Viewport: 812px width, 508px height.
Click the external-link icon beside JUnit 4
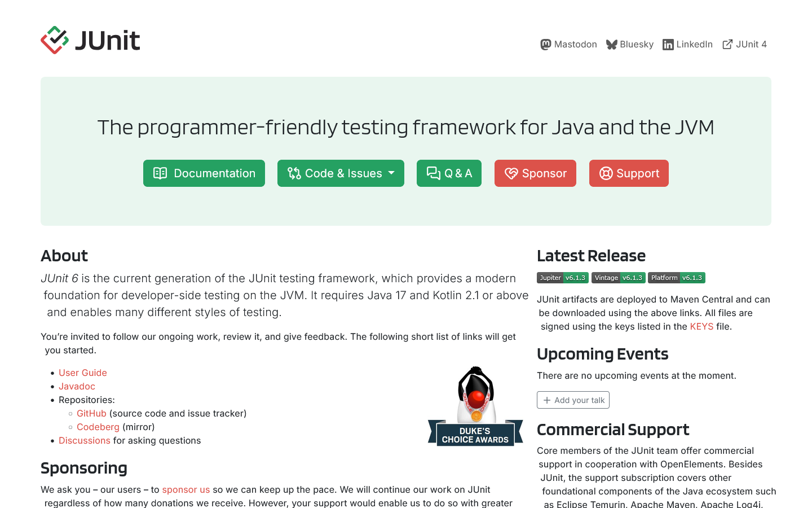pyautogui.click(x=727, y=45)
